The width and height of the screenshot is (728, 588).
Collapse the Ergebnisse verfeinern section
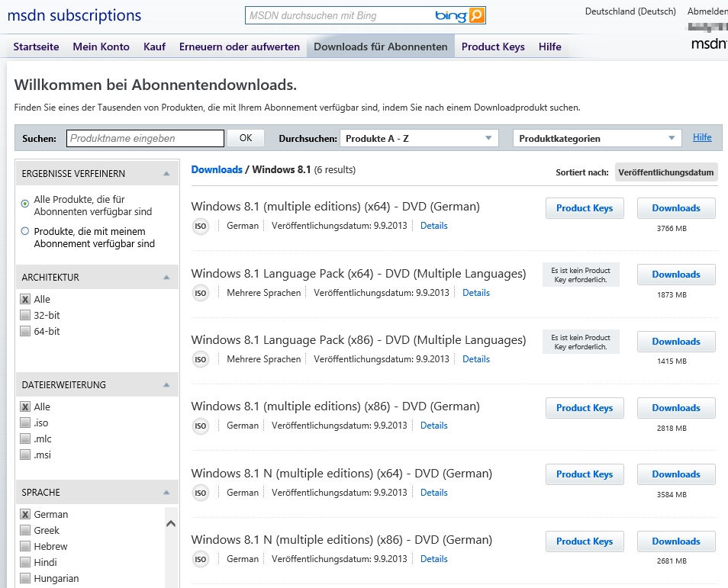(x=166, y=174)
